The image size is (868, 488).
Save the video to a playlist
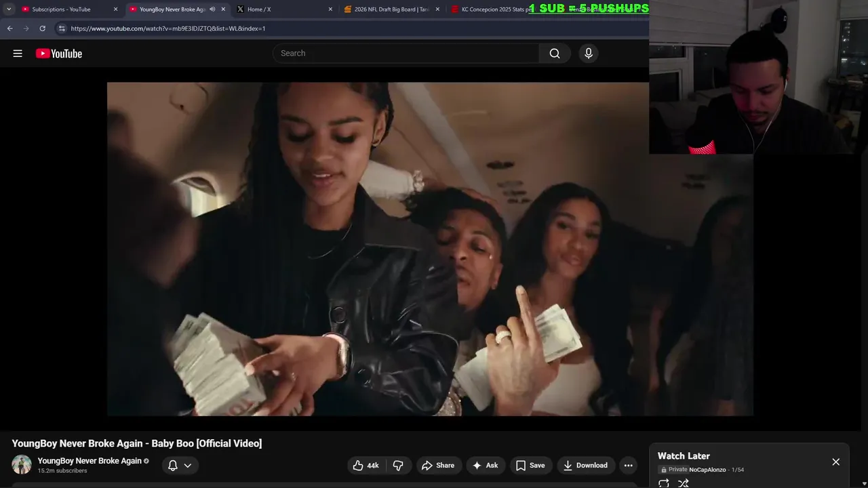(530, 465)
